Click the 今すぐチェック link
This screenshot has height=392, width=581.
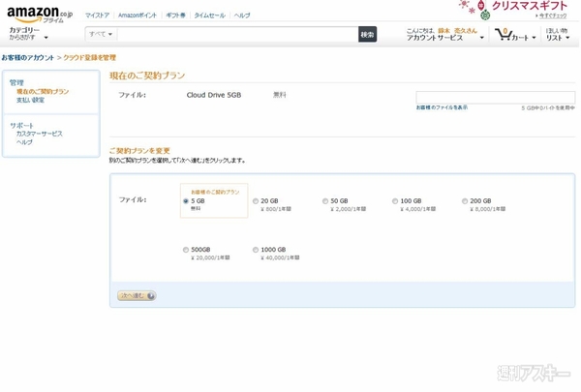553,15
